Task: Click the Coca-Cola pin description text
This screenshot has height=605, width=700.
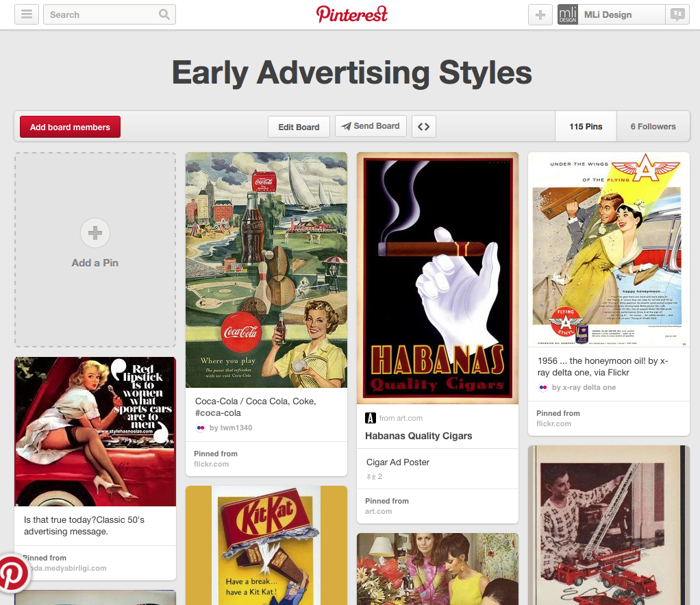Action: [255, 407]
